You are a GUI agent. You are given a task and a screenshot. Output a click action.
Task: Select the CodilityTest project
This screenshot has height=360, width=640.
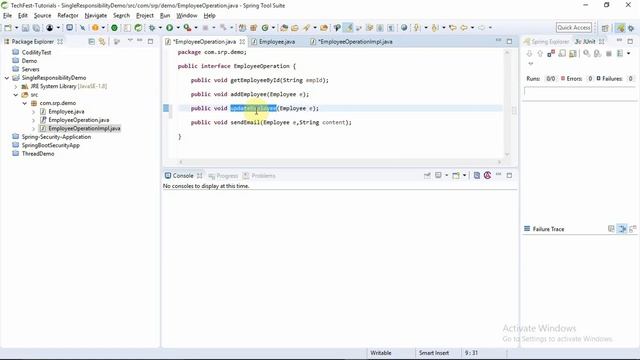[x=36, y=52]
